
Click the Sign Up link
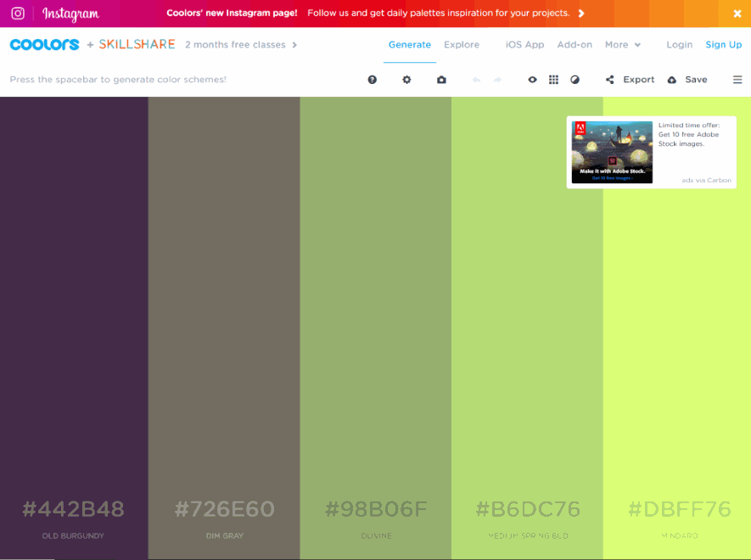(723, 45)
